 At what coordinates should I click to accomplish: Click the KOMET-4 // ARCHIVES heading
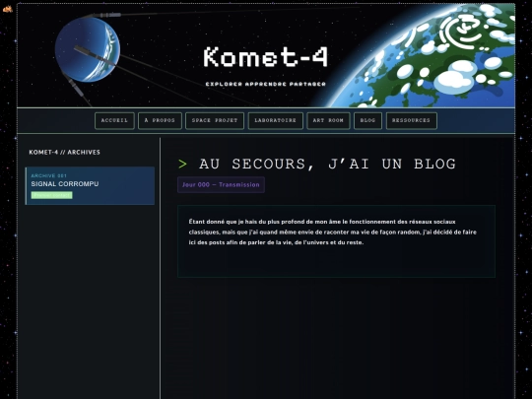click(x=64, y=153)
